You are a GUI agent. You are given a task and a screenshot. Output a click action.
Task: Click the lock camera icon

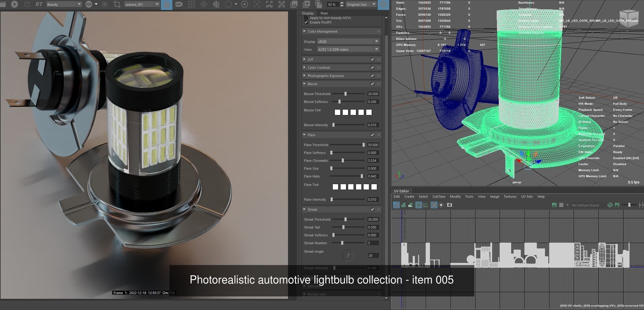coord(166,5)
